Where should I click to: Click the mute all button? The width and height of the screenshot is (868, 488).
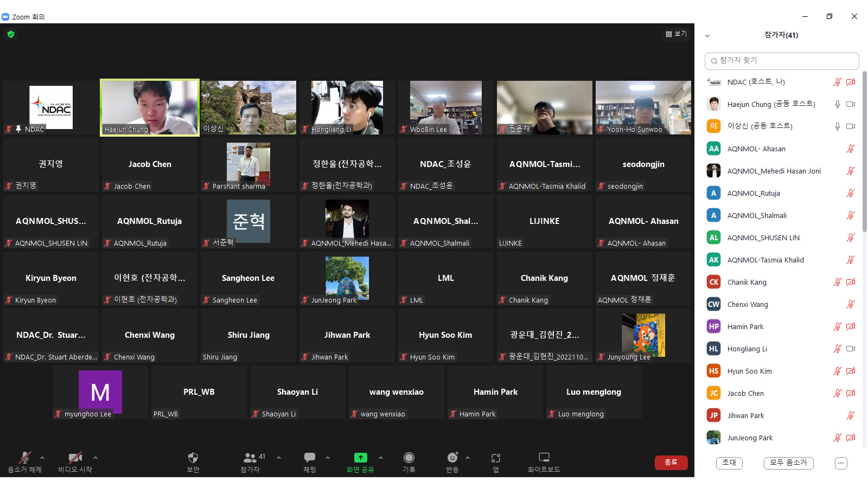pos(789,463)
